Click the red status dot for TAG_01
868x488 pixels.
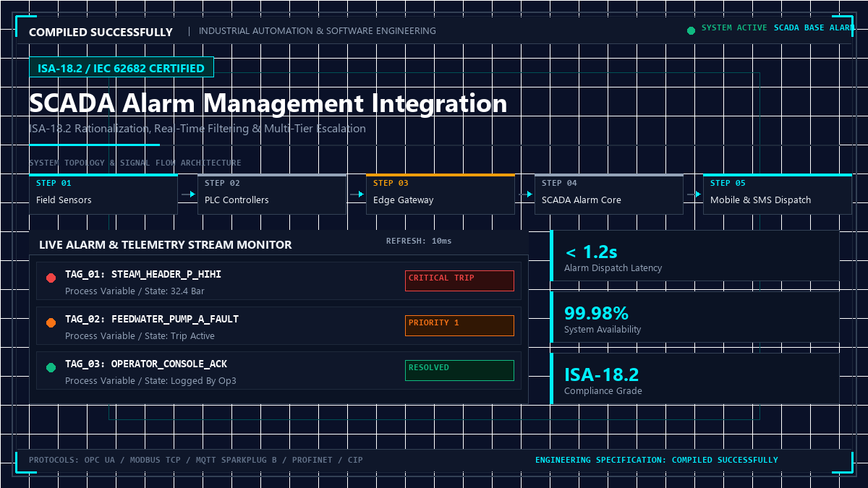tap(51, 278)
